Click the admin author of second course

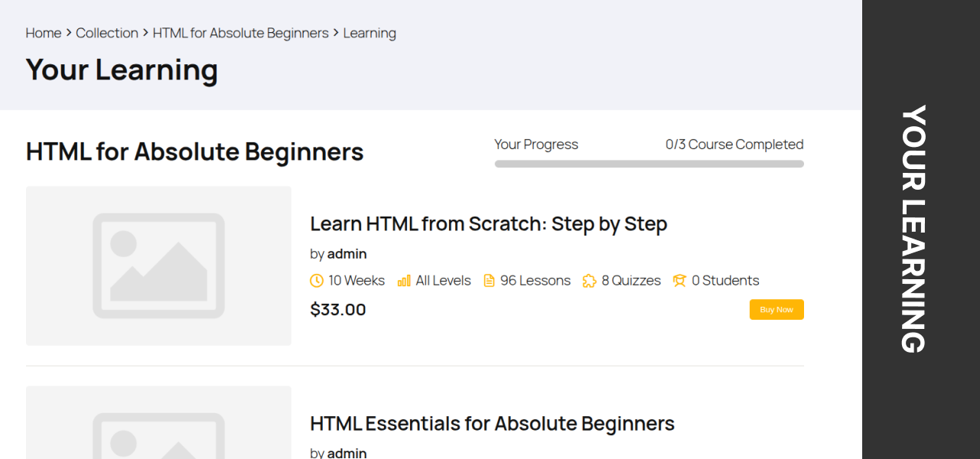[x=347, y=453]
